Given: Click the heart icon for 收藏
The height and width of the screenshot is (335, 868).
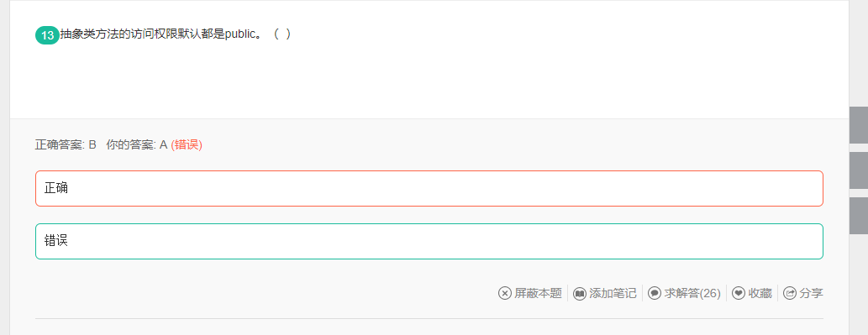Looking at the screenshot, I should [739, 293].
